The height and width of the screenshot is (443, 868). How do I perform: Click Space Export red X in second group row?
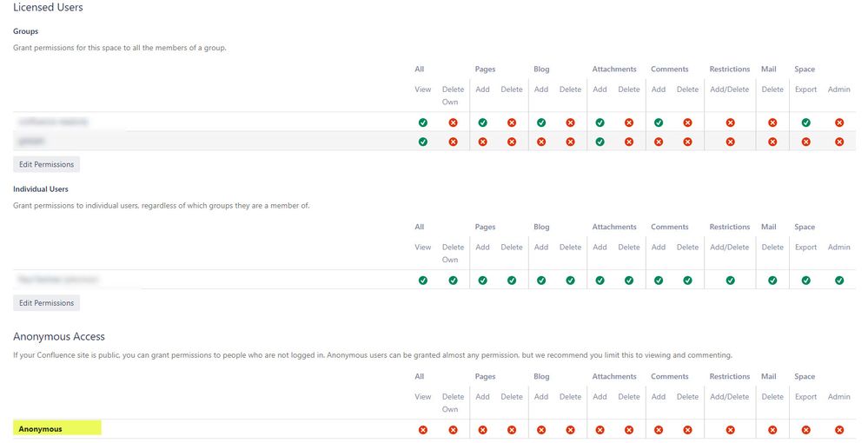pos(806,142)
